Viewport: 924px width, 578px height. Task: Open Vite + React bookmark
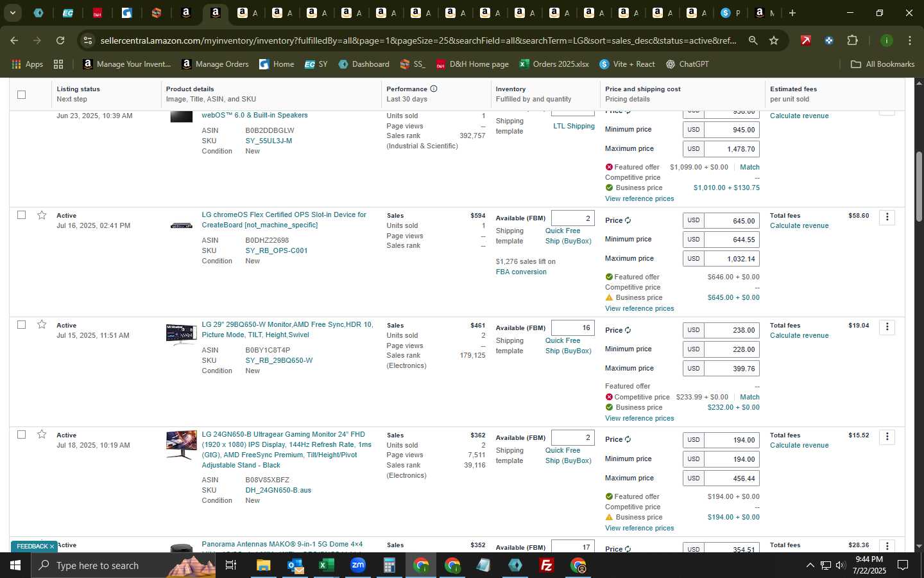(627, 64)
